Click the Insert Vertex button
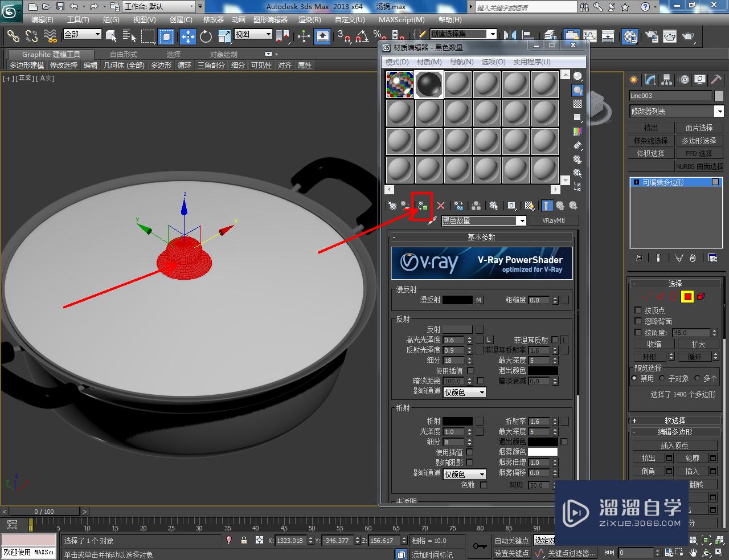The image size is (729, 560). [674, 445]
